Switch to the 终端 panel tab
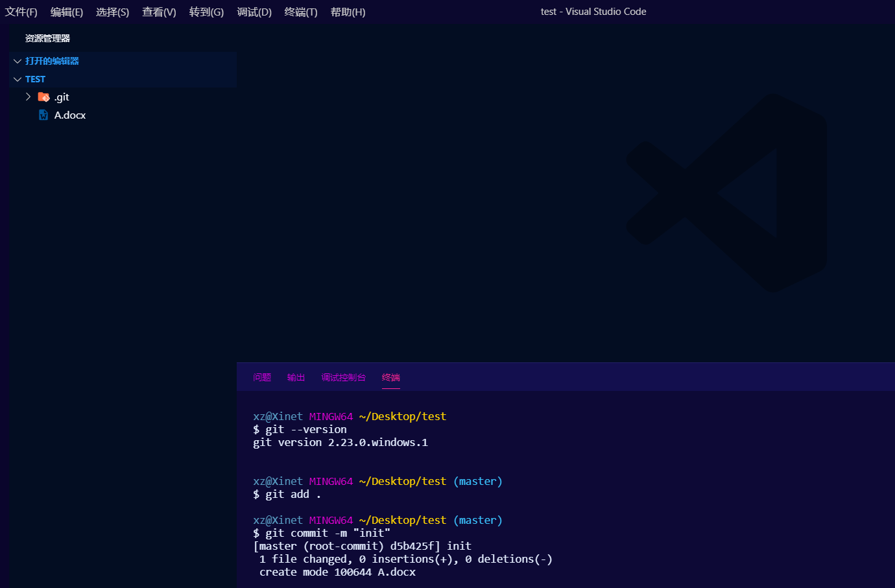Image resolution: width=895 pixels, height=588 pixels. [x=391, y=377]
